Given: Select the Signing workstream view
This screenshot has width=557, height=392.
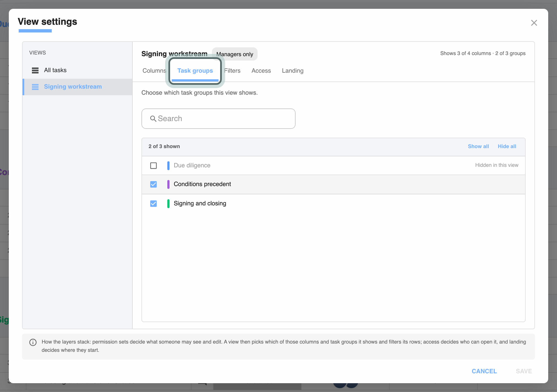Looking at the screenshot, I should tap(77, 87).
